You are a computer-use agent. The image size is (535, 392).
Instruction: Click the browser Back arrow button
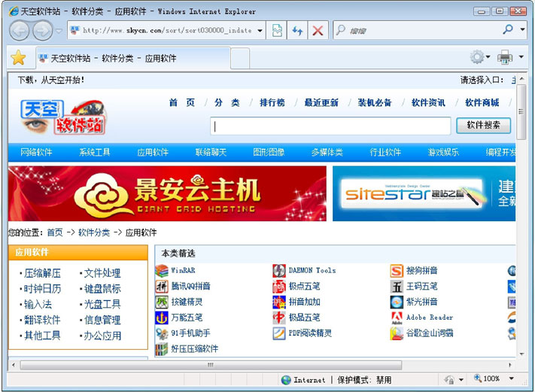coord(19,31)
